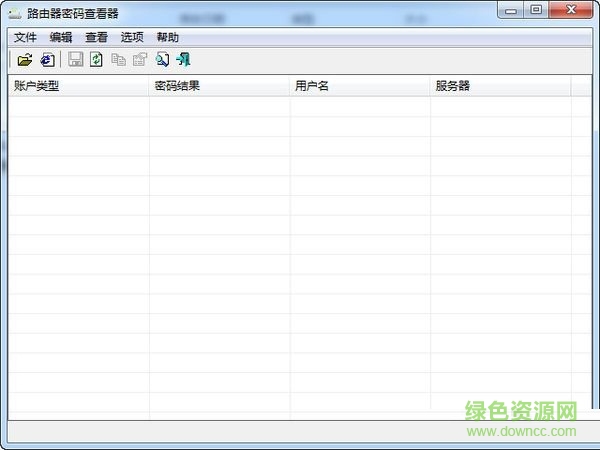Viewport: 600px width, 450px height.
Task: Click the Internet Explorer grab-password toolbar icon
Action: tap(47, 60)
